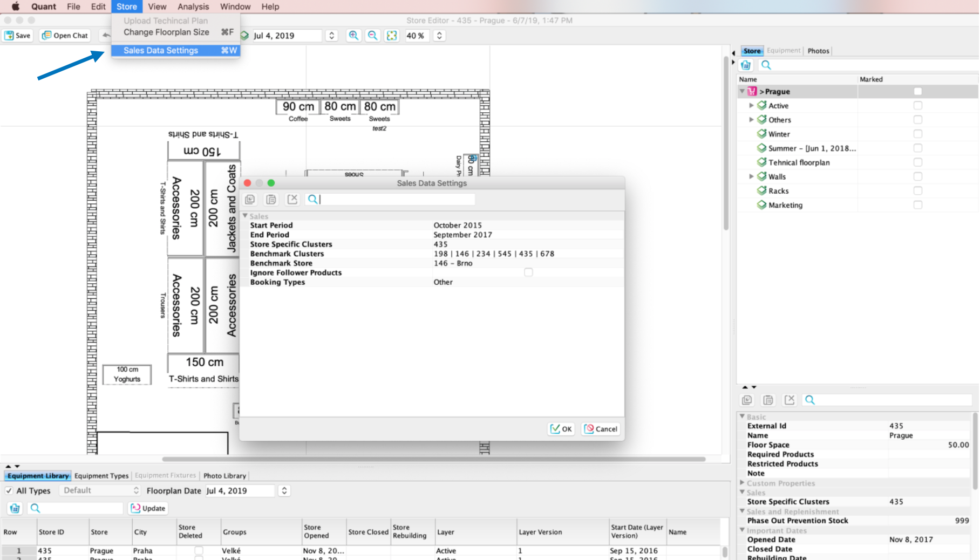The width and height of the screenshot is (980, 560).
Task: Click the floorplan horizontal scrollbar
Action: coord(434,460)
